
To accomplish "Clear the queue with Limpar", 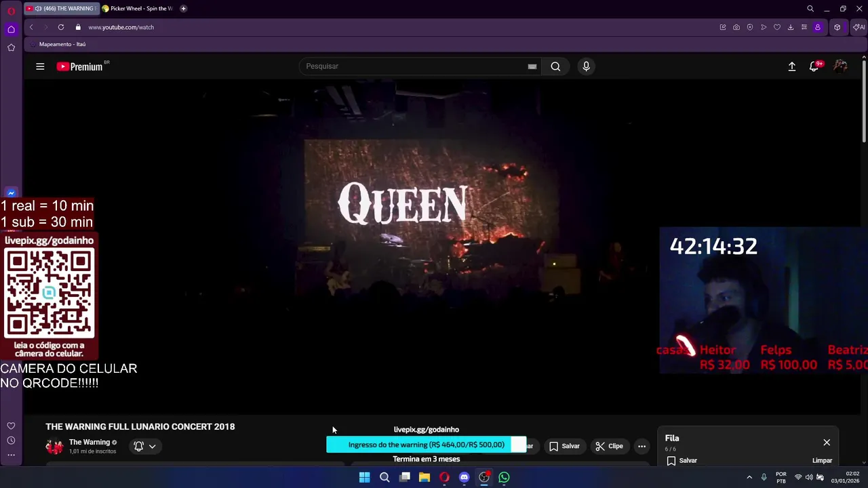I will [x=822, y=460].
